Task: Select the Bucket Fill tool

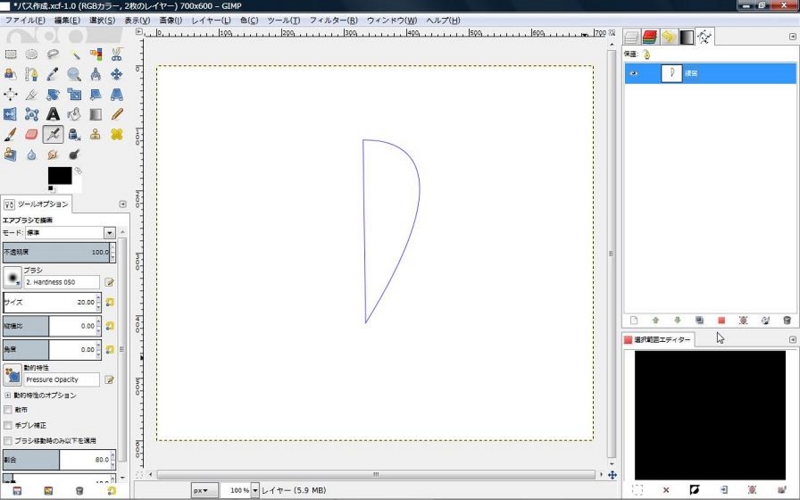Action: (x=74, y=114)
